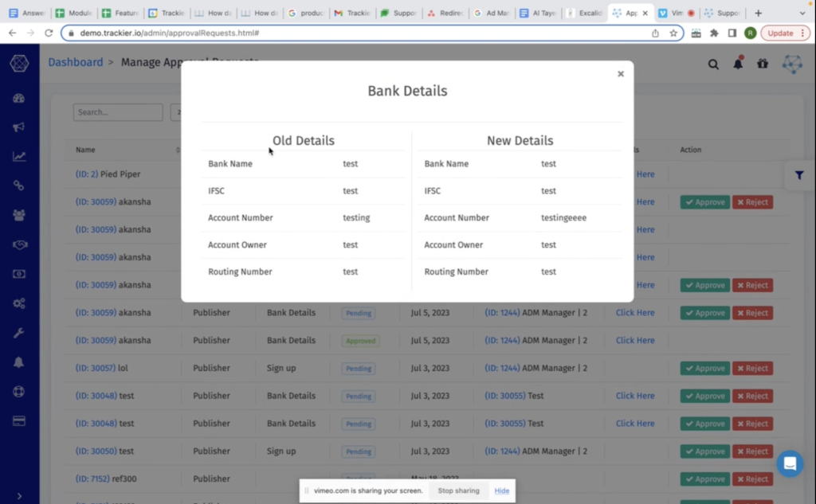The height and width of the screenshot is (504, 816).
Task: Open global search with the magnifier icon
Action: pyautogui.click(x=713, y=63)
